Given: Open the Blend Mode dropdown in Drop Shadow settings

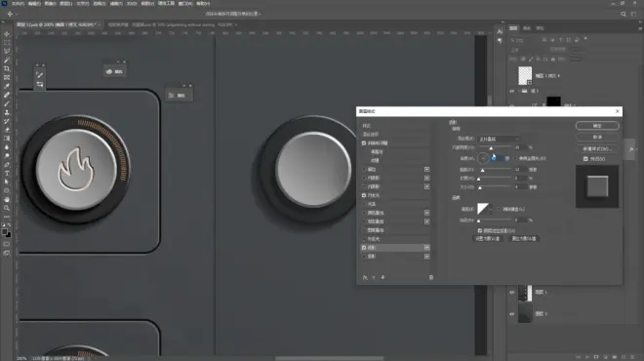Looking at the screenshot, I should click(499, 139).
